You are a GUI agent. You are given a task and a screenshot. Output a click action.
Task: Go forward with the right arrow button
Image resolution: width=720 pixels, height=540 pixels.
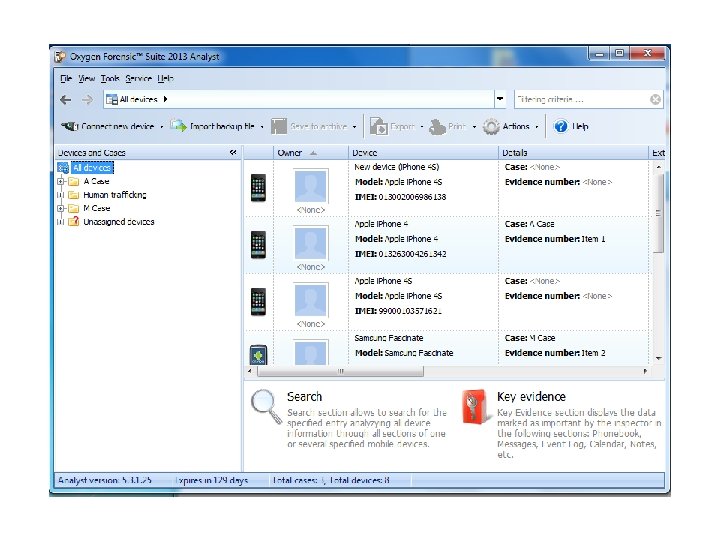87,100
